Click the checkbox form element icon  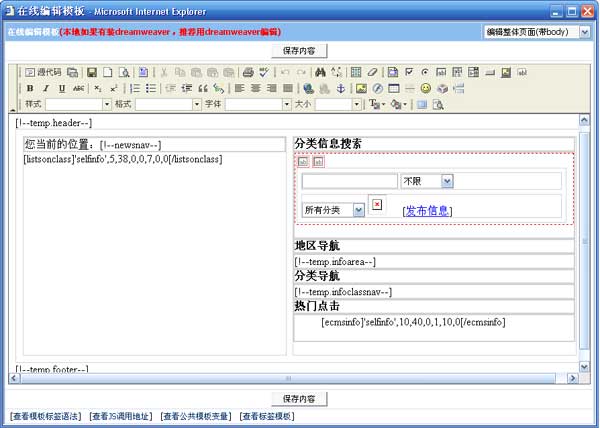click(409, 73)
